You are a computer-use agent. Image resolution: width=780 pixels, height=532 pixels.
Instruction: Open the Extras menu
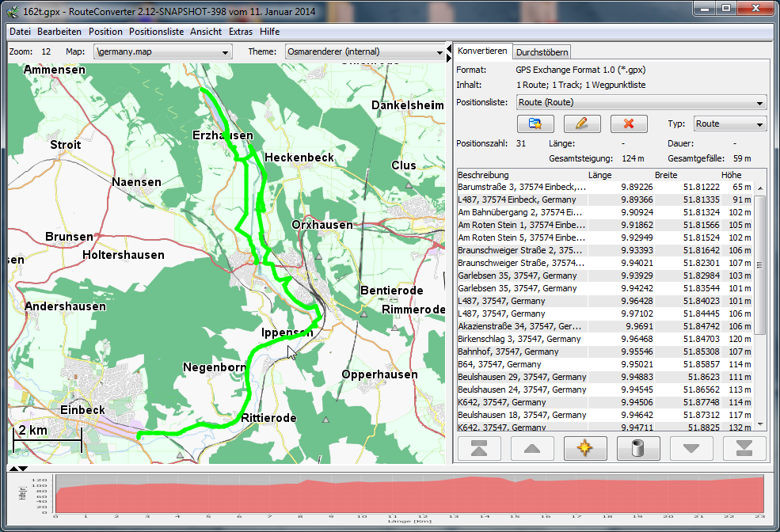[x=241, y=32]
